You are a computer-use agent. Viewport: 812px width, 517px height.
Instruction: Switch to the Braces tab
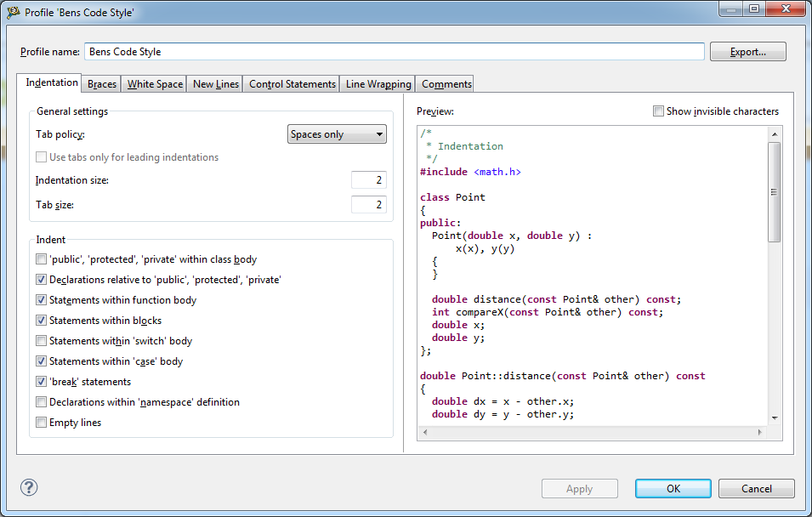click(x=101, y=84)
